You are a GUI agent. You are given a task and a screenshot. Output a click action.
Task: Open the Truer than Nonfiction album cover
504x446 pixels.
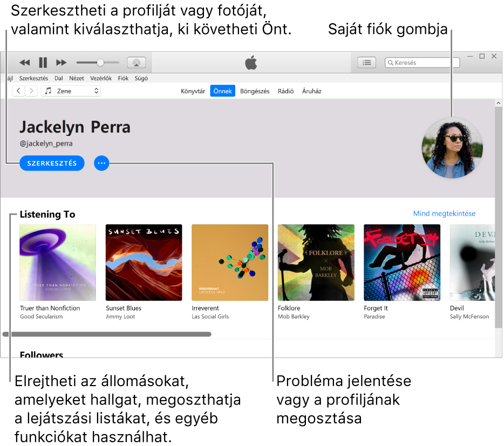[x=58, y=263]
